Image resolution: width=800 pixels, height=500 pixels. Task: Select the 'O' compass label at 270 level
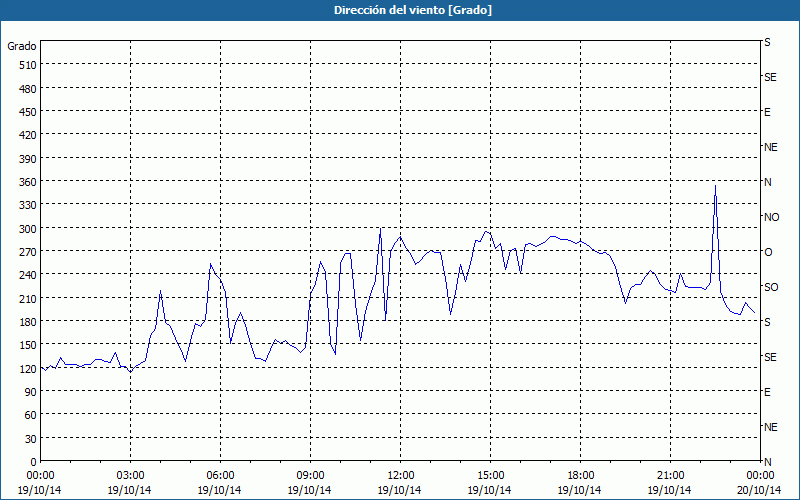(768, 252)
